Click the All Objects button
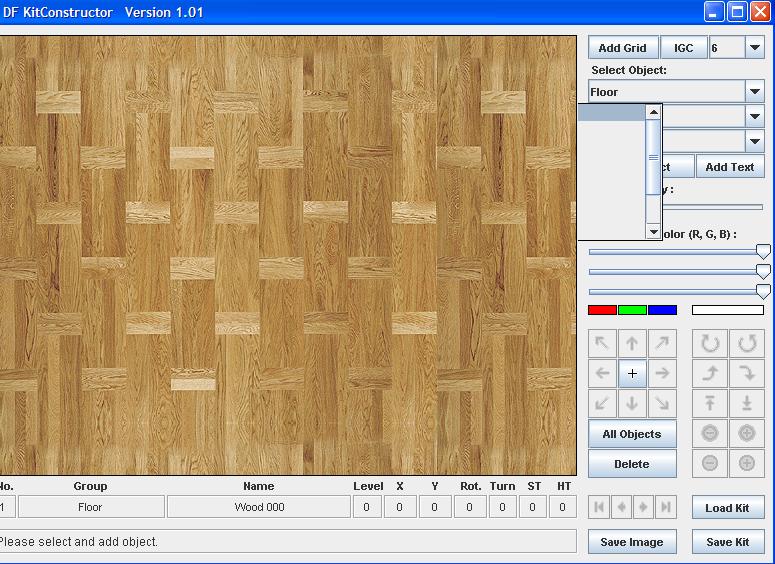The height and width of the screenshot is (564, 775). point(632,434)
